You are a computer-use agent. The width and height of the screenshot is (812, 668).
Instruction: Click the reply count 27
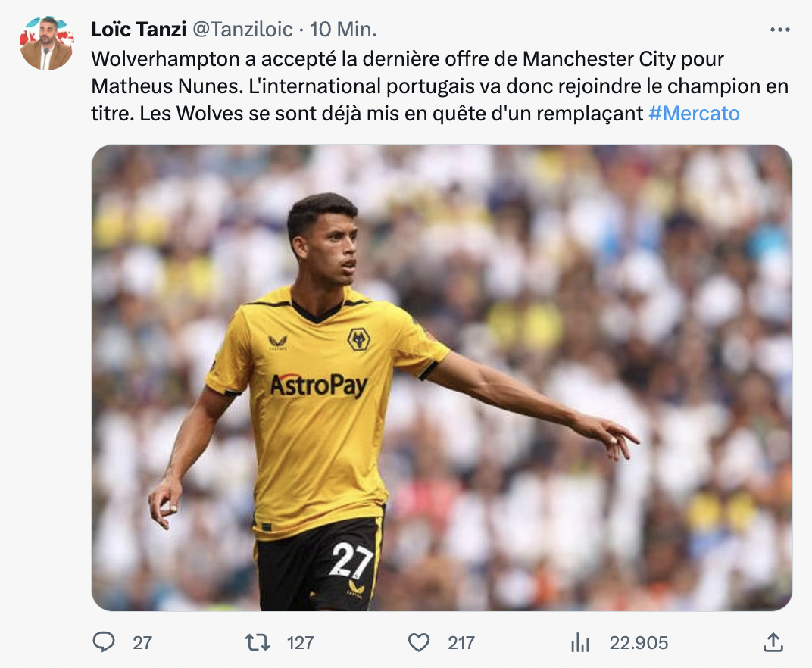point(142,643)
